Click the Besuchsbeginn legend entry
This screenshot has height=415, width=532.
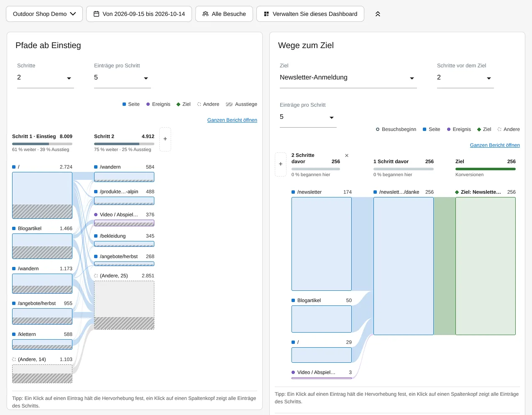point(396,129)
